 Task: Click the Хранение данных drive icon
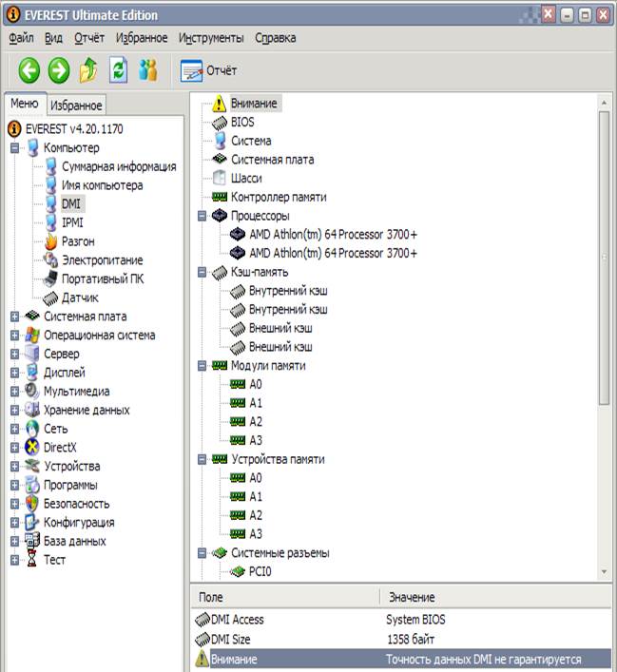[x=32, y=410]
